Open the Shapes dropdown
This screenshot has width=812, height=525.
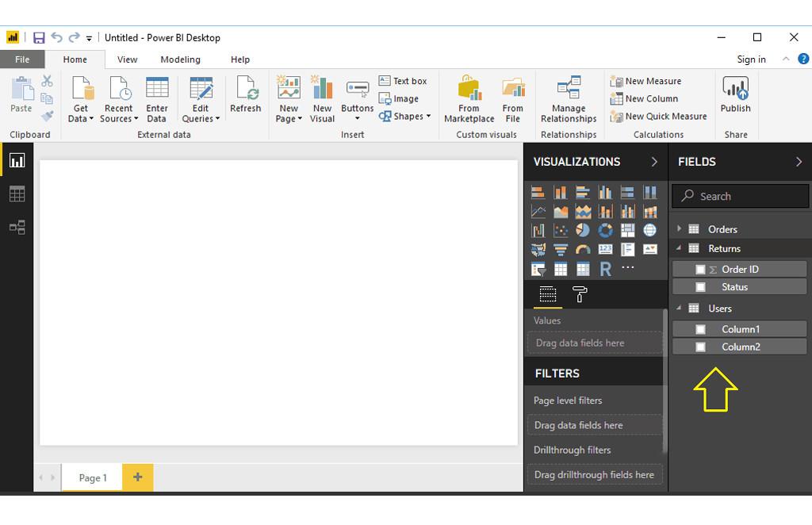404,116
